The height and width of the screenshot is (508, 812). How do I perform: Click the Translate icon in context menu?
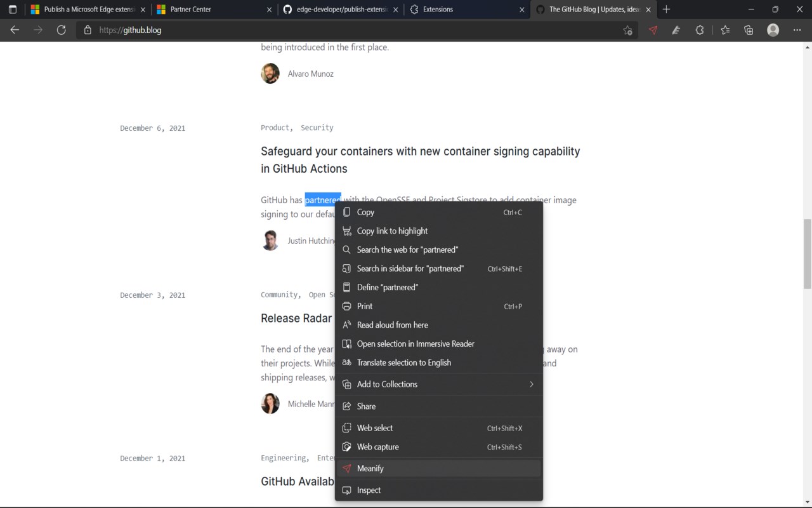point(346,363)
